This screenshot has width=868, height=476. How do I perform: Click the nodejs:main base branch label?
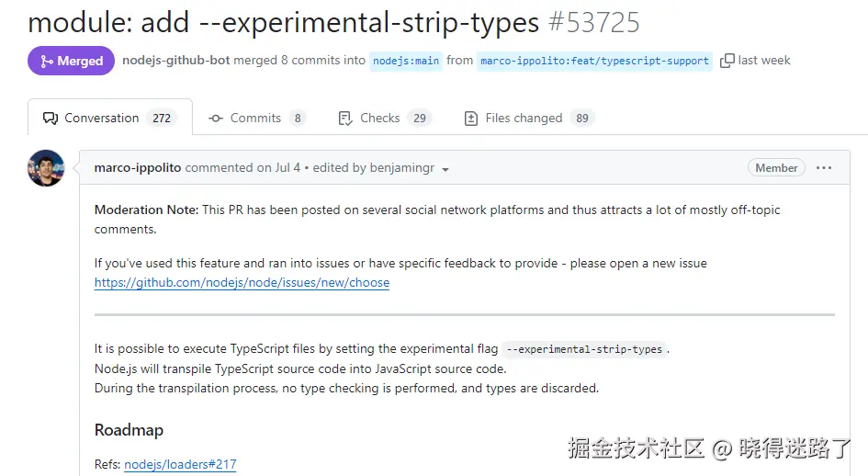coord(406,61)
